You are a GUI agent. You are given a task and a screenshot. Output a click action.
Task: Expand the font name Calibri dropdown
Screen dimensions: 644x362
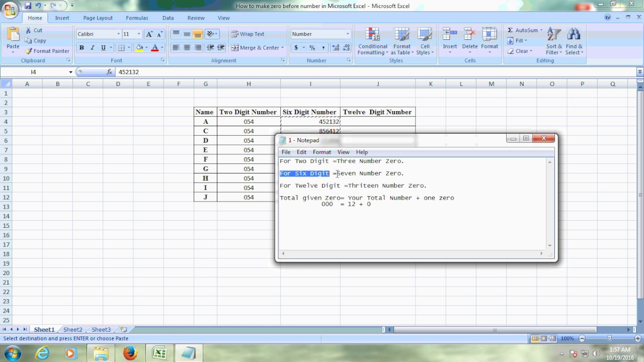(x=118, y=34)
